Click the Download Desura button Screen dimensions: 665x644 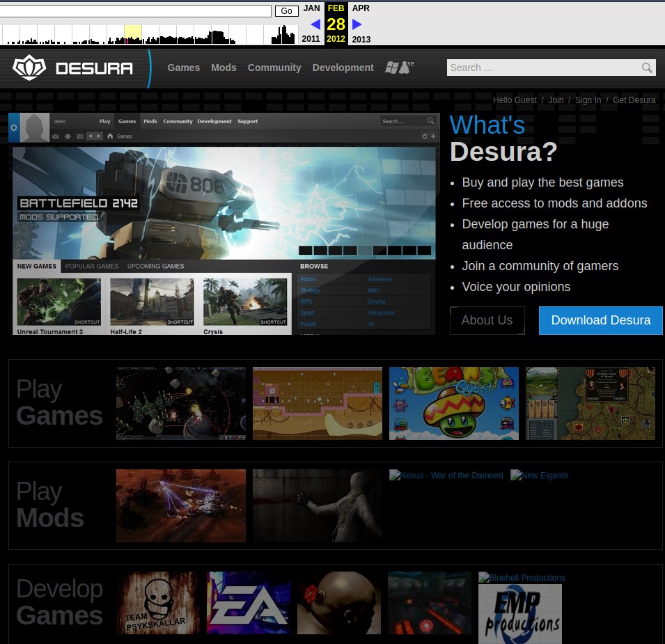tap(600, 320)
